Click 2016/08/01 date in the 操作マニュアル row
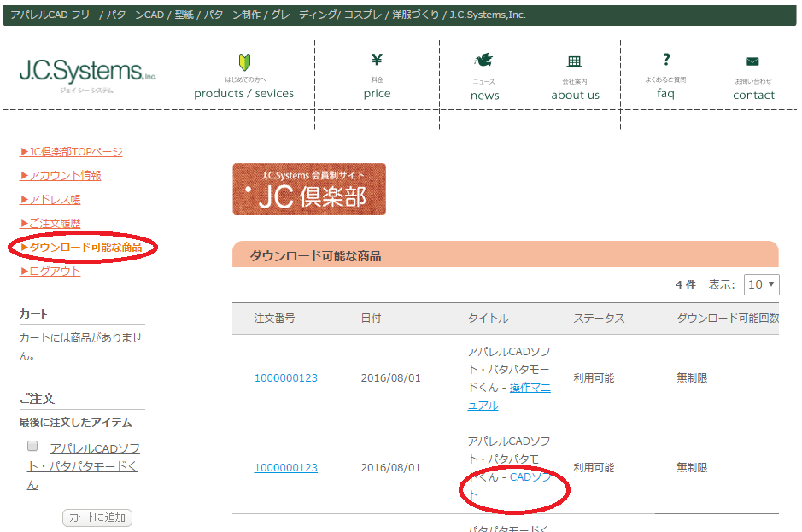802x532 pixels. coord(391,378)
